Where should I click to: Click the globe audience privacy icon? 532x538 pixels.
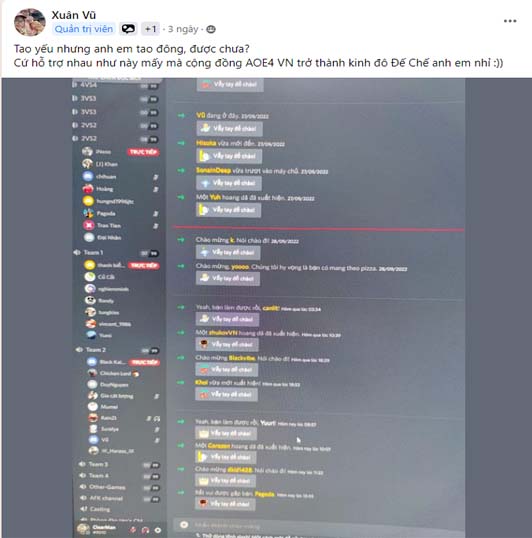pos(211,30)
